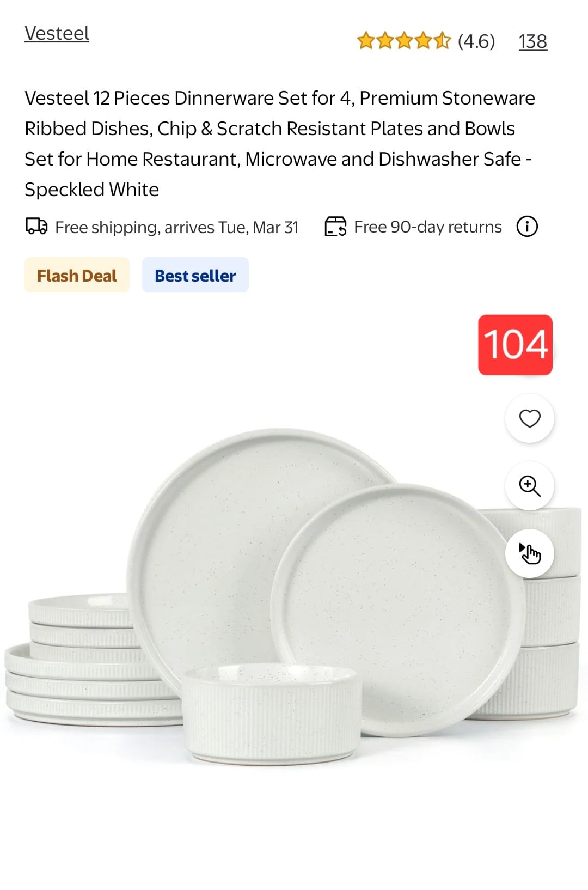This screenshot has height=890, width=588.
Task: Tap the Best seller badge
Action: (x=195, y=275)
